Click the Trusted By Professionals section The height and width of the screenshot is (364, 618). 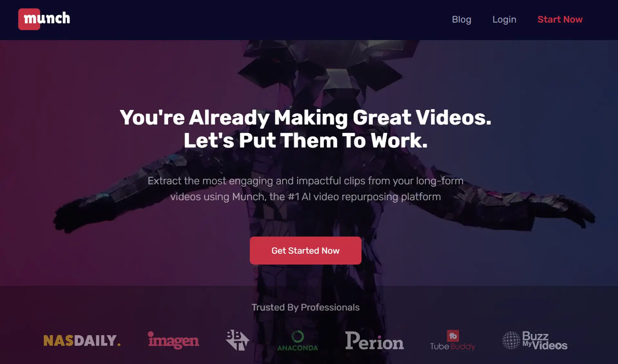(305, 307)
